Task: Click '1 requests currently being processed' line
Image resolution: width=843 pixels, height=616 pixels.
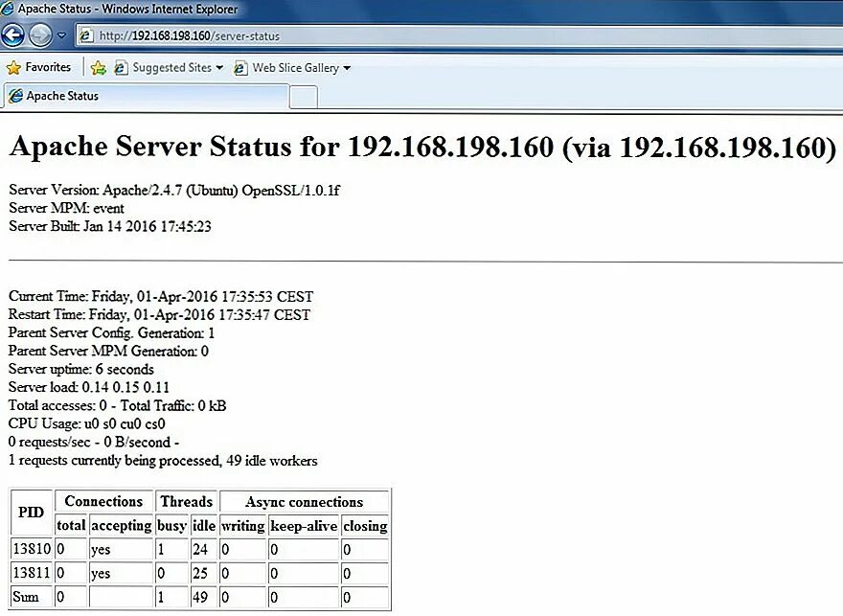Action: (163, 461)
